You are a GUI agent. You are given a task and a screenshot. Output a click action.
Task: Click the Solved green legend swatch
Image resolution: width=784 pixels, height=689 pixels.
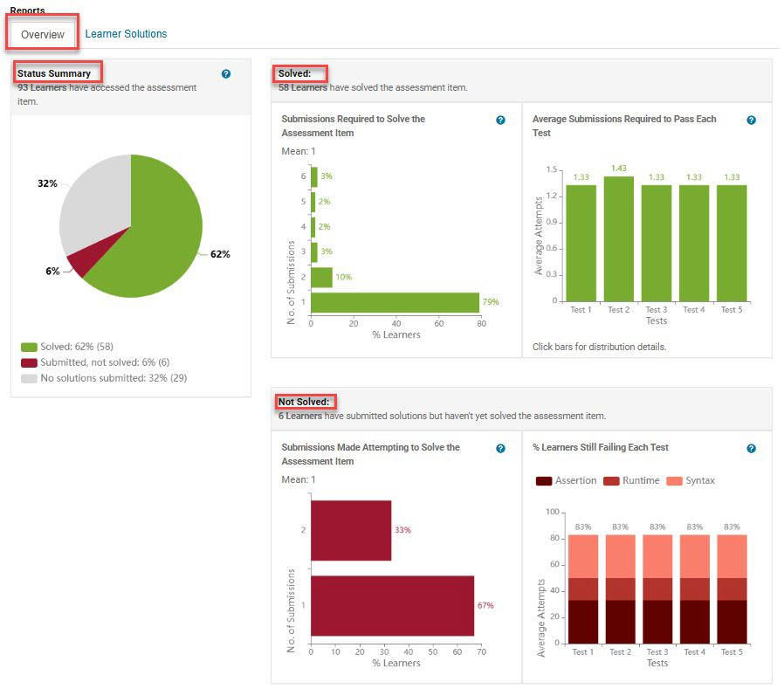coord(29,347)
